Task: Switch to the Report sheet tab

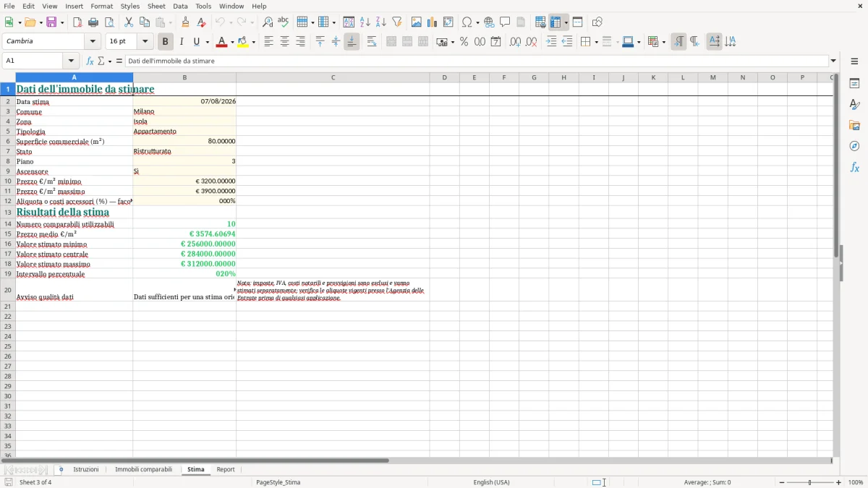Action: (x=226, y=470)
